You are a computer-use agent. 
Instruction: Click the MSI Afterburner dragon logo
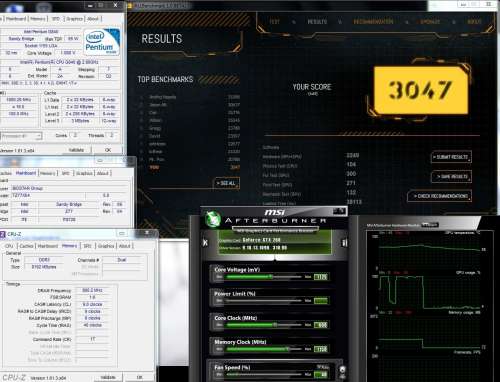[212, 219]
